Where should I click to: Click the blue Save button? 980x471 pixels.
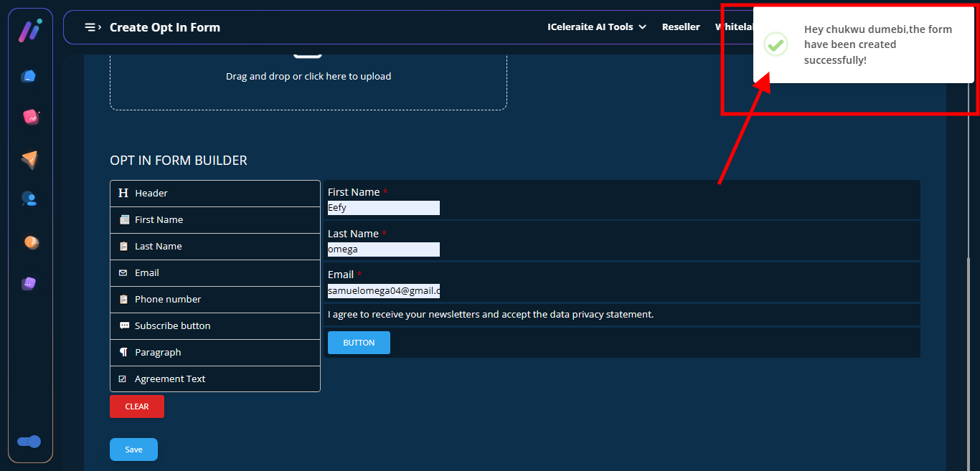coord(133,449)
